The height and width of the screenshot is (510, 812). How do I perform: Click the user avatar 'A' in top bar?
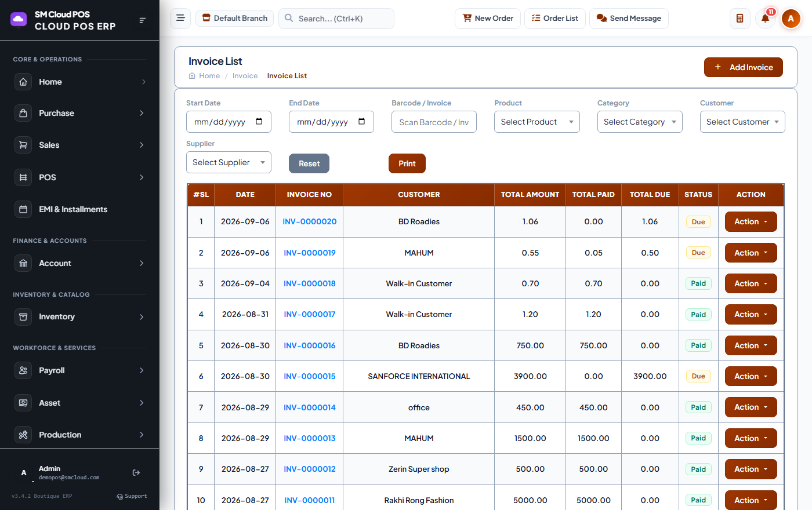pyautogui.click(x=791, y=19)
